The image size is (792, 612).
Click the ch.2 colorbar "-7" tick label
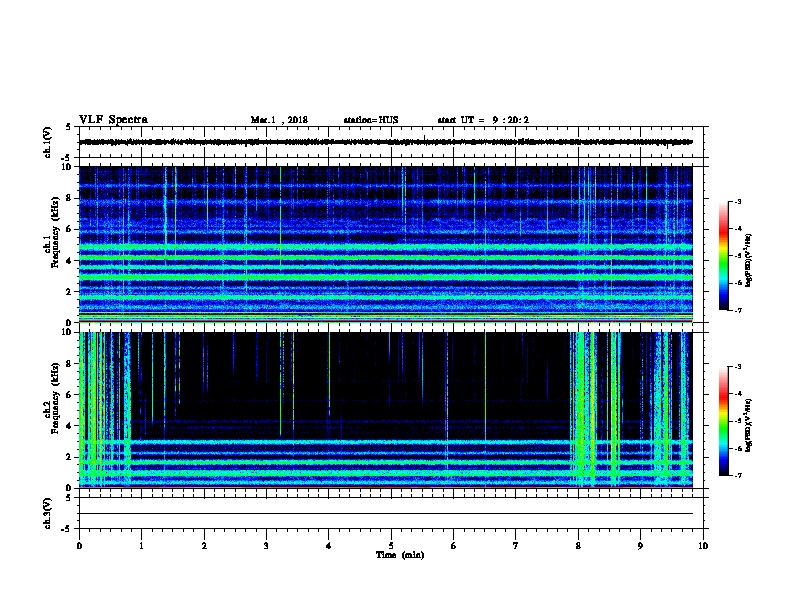pos(737,475)
